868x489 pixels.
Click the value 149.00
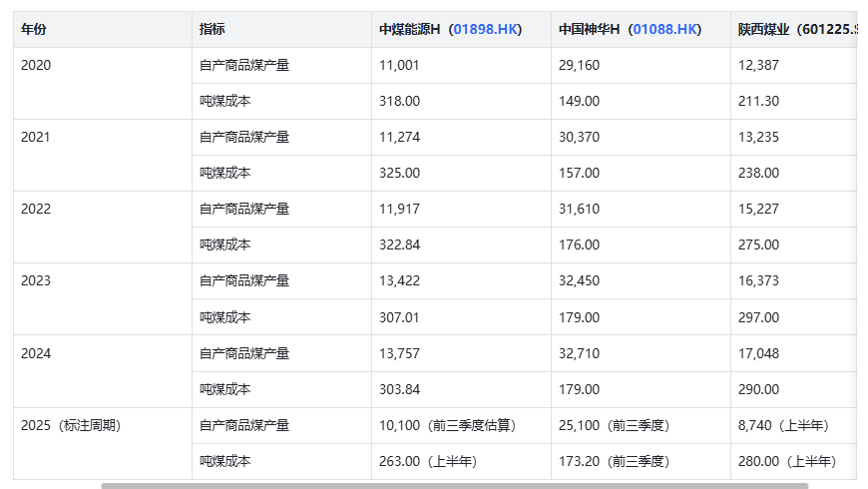point(579,102)
